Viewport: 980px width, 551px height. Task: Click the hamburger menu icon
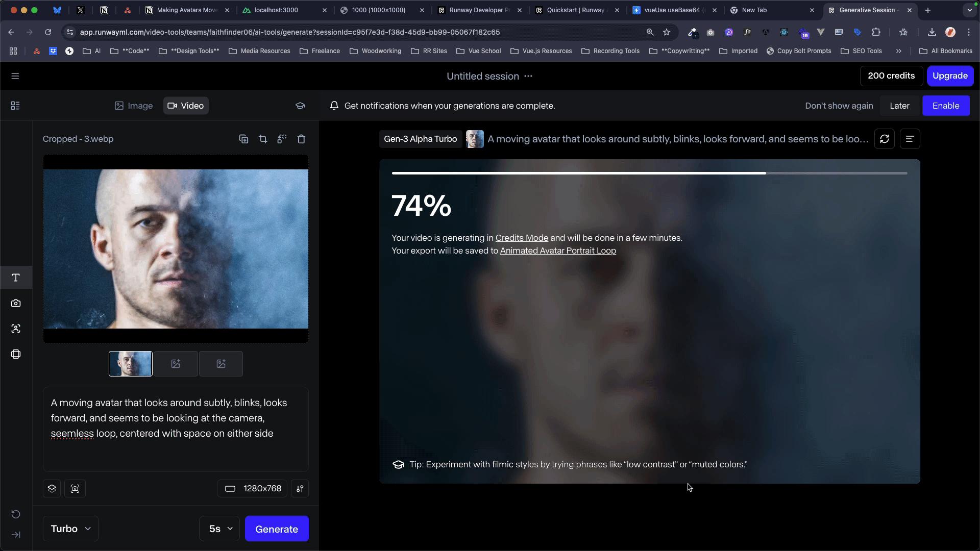[15, 76]
